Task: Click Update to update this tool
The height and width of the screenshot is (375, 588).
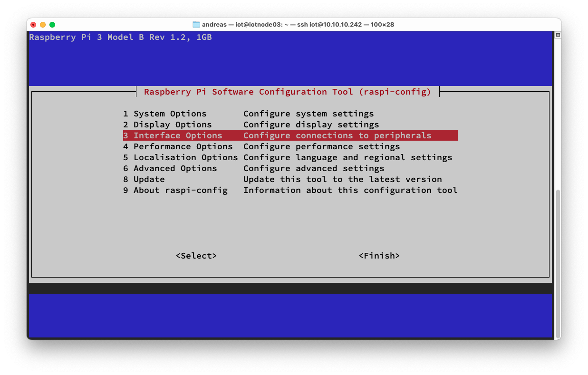Action: 149,179
